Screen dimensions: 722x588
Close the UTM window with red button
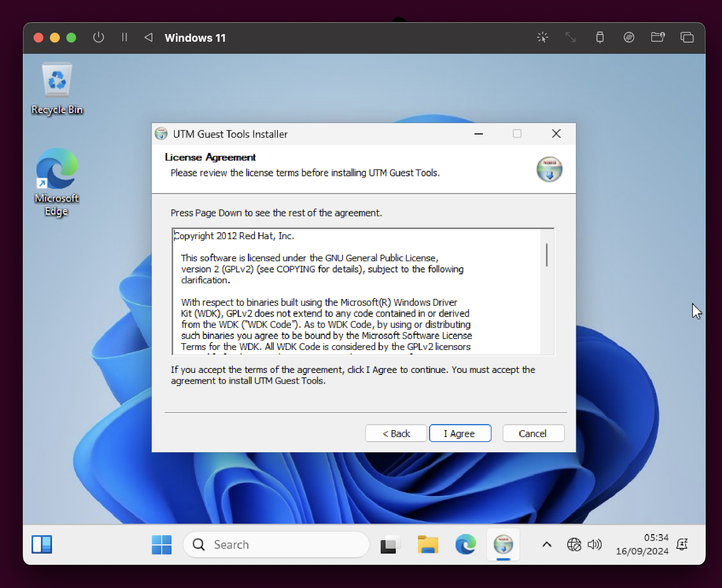[38, 37]
